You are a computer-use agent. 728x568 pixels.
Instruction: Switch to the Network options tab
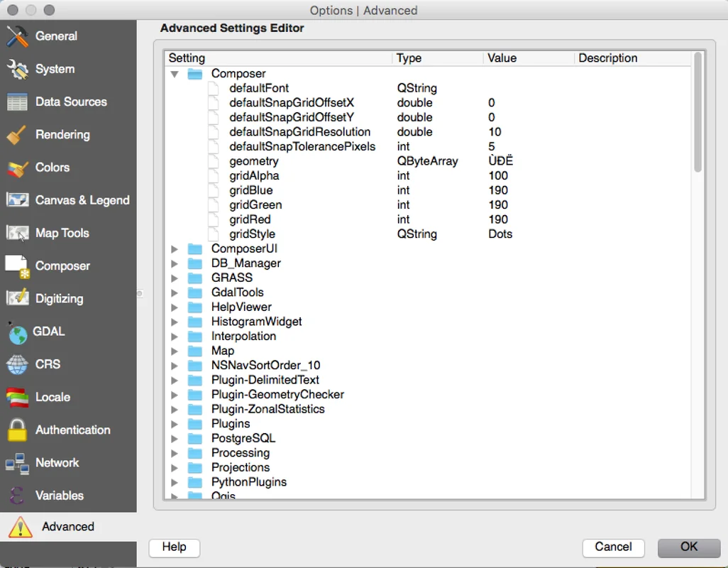point(57,463)
